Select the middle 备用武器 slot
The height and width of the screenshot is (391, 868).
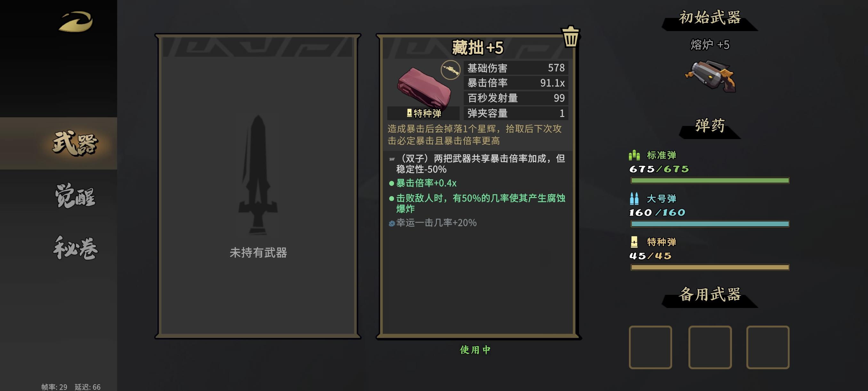tap(710, 347)
